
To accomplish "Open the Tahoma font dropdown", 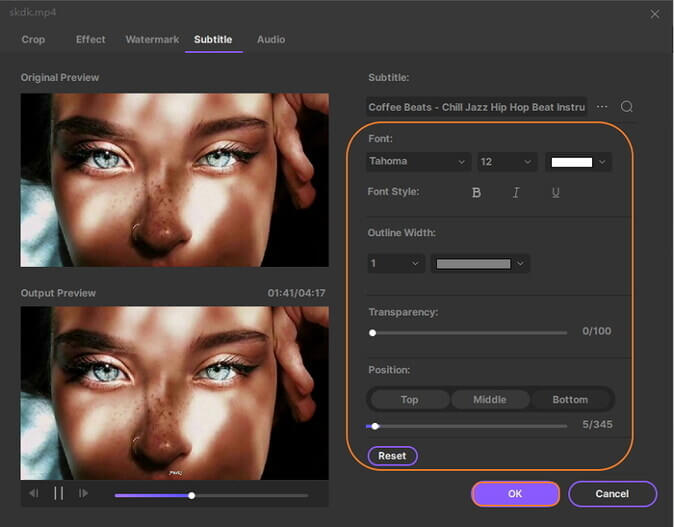I will (x=418, y=162).
